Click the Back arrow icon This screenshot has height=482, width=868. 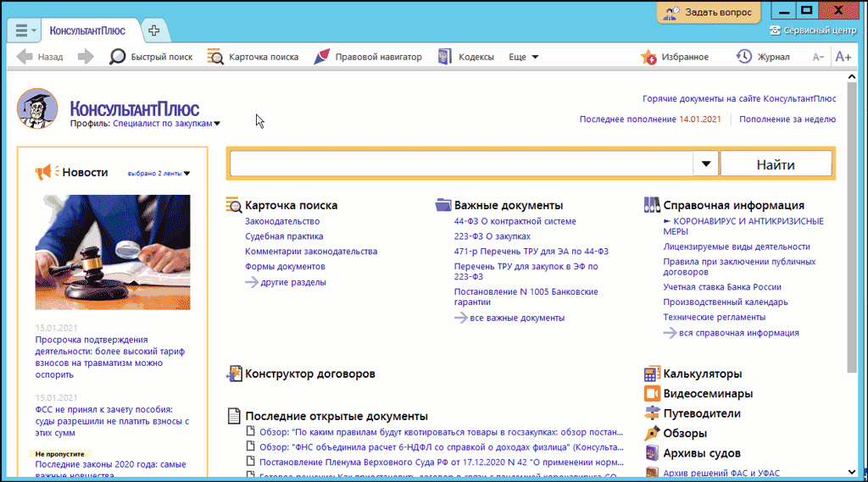[25, 57]
